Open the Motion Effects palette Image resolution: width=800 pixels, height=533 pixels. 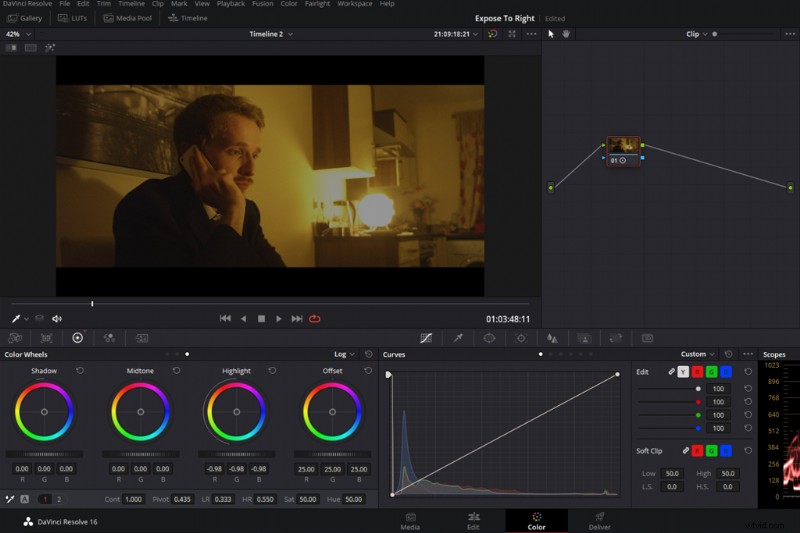click(x=141, y=338)
